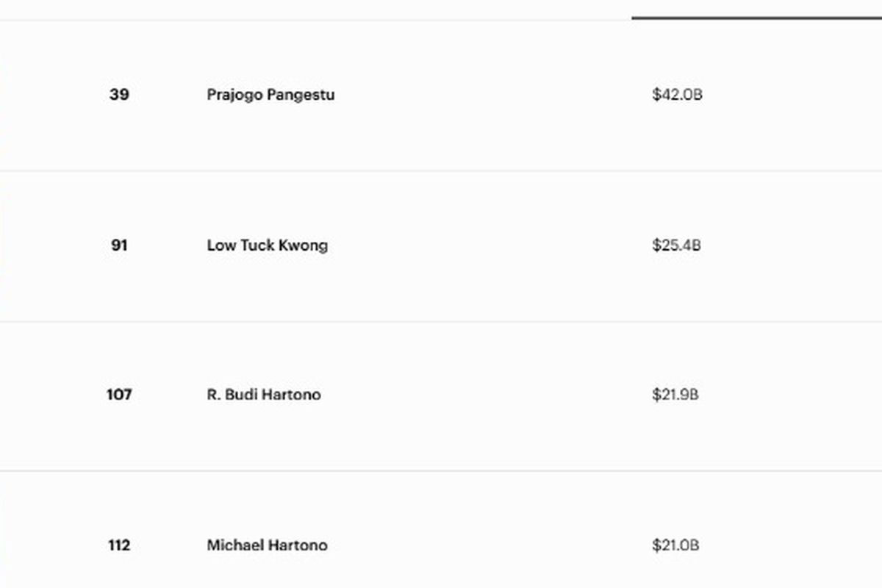Click divider line above Michael Hartono row

point(441,470)
